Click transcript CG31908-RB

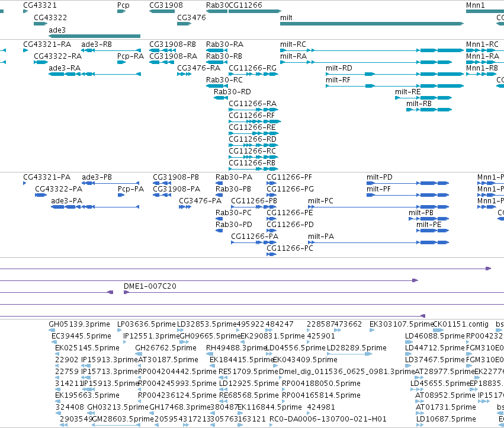[162, 50]
